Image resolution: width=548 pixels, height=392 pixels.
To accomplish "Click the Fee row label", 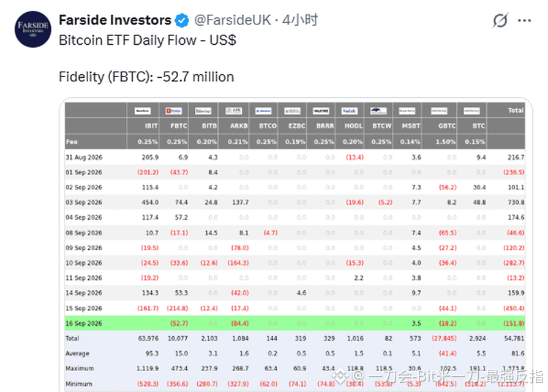I will point(72,141).
